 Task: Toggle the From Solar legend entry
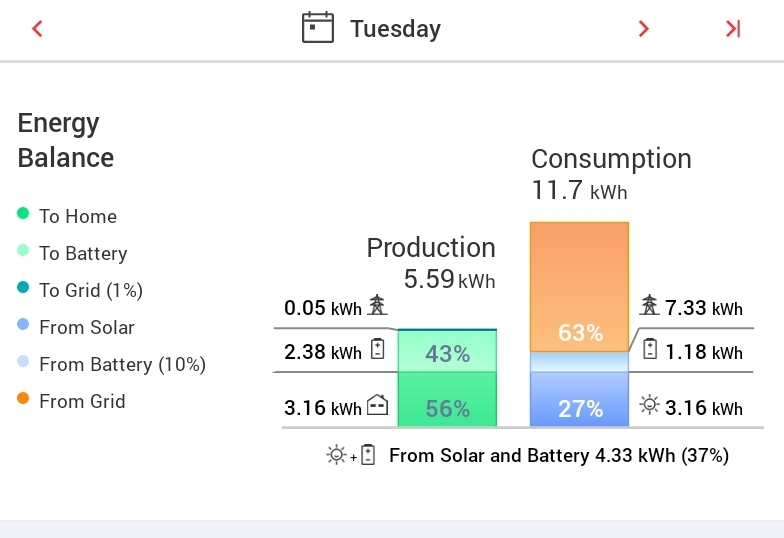tap(86, 327)
